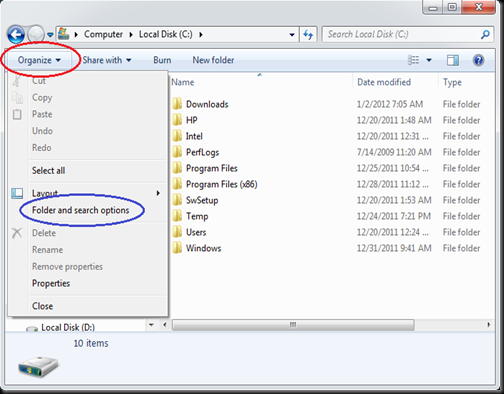
Task: Click Local Disk (D:) in navigation pane
Action: [x=68, y=327]
